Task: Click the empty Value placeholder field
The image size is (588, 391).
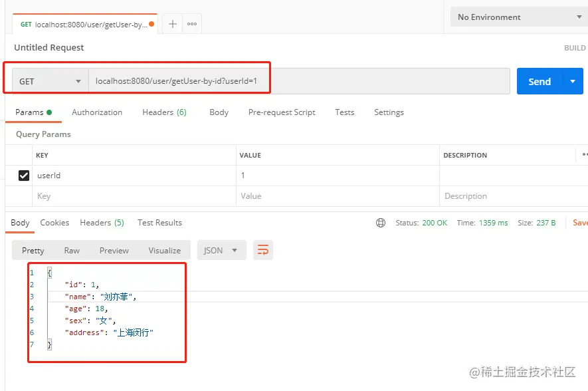Action: [x=338, y=196]
